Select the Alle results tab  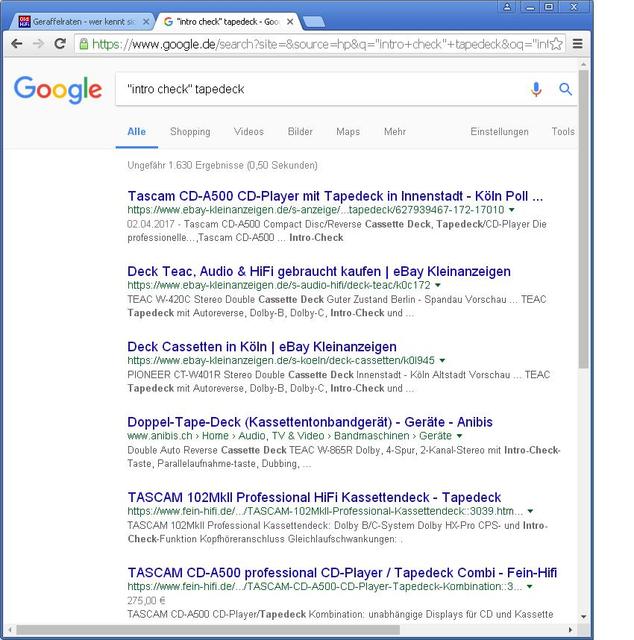coord(136,131)
